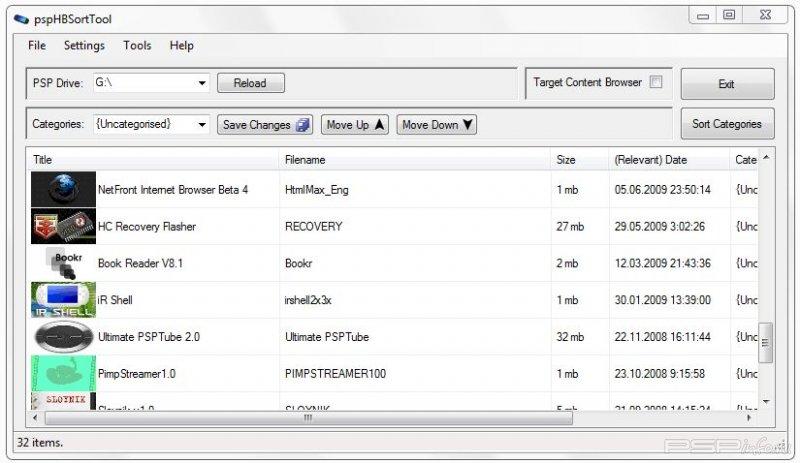Click the NetFront Internet Browser icon thumbnail

(x=63, y=189)
